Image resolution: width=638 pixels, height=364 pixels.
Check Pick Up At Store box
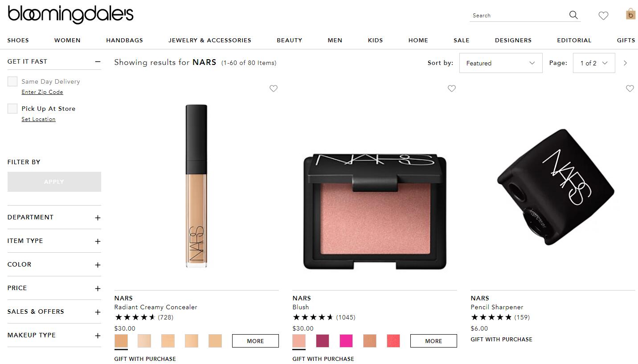tap(12, 109)
